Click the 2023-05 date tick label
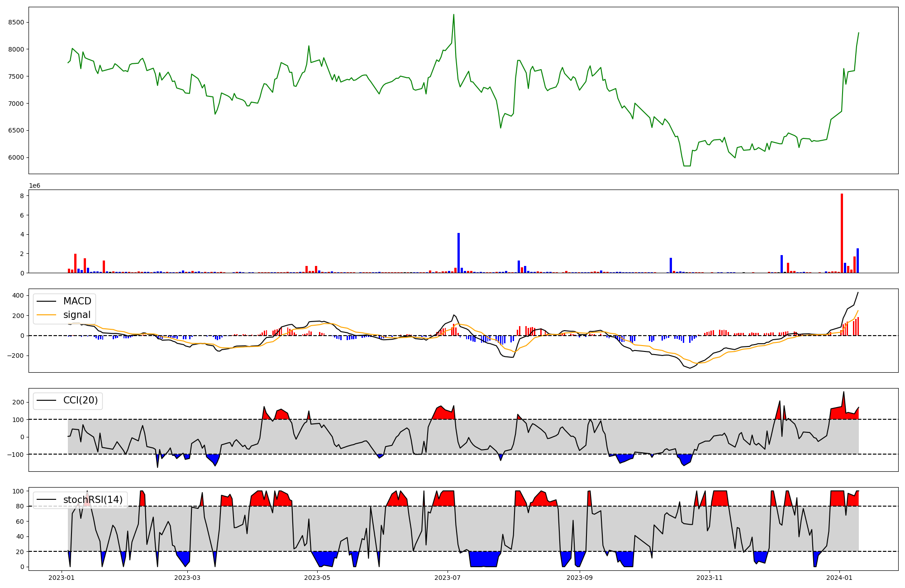Screen dimensions: 905x588 [317, 578]
